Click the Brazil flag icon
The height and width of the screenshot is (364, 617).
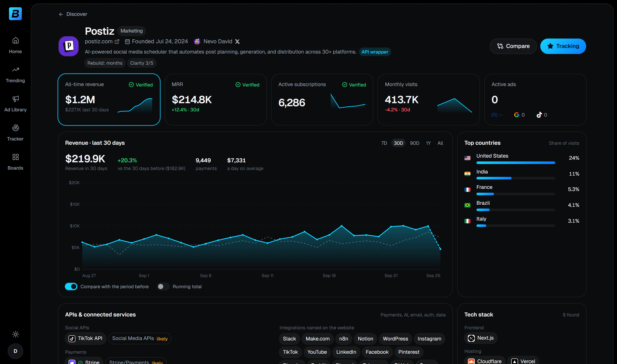[x=467, y=205]
